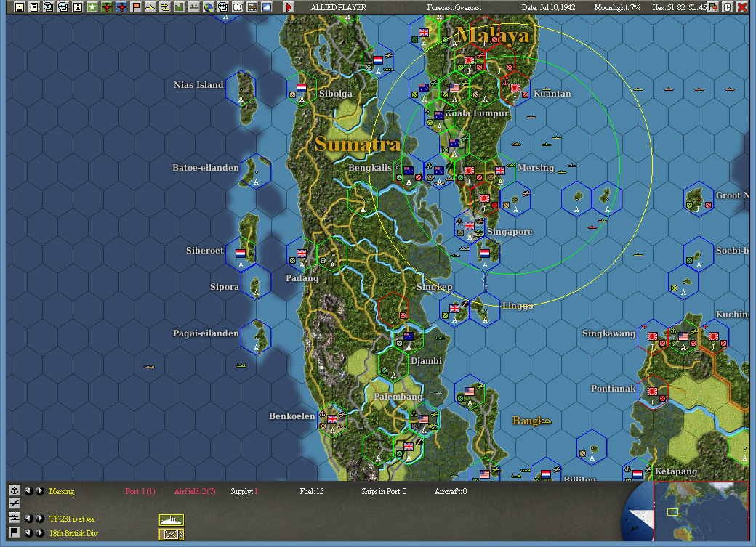Click 'Forecast: Overcast' in the top bar
Screen dimensions: 756x547
coord(454,8)
